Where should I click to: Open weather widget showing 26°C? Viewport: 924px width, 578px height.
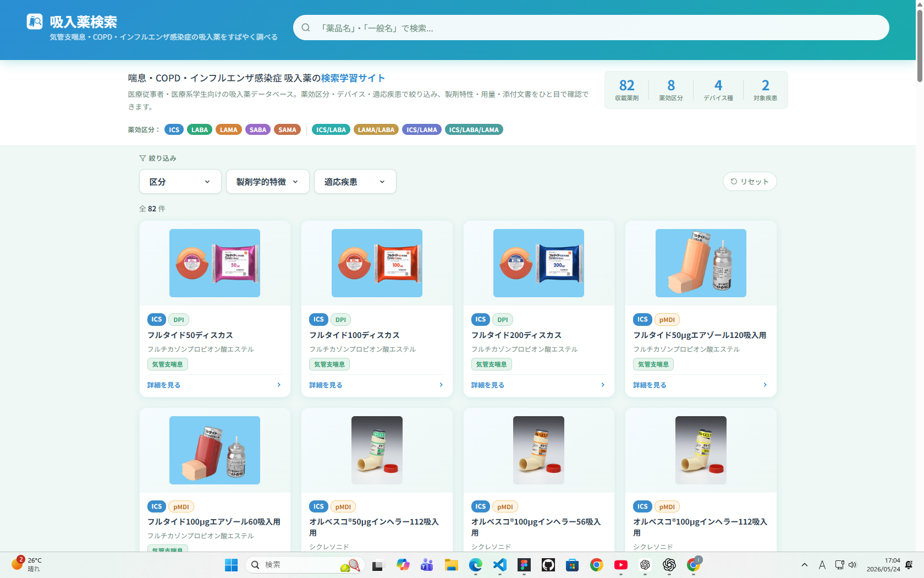point(26,564)
